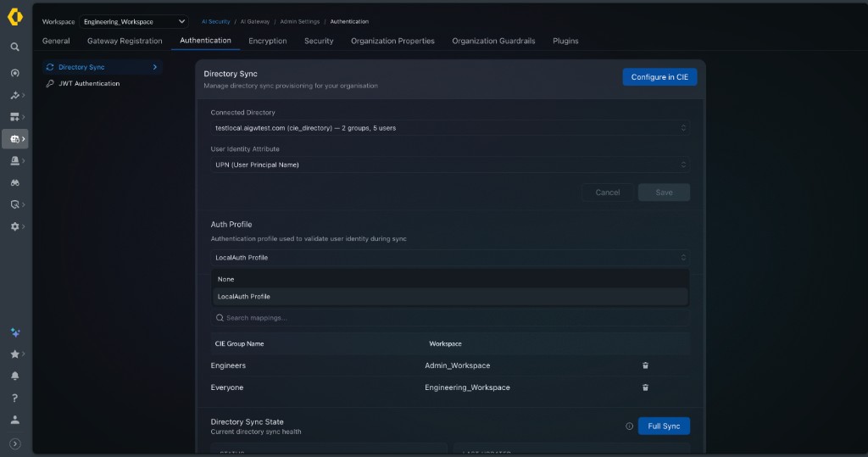Open the Auth Profile LocalAuth Profile selector

[450, 258]
